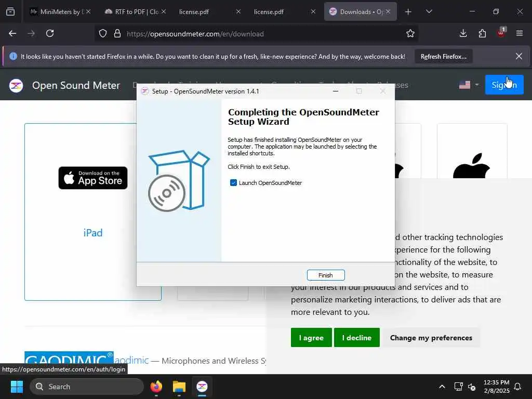532x399 pixels.
Task: Bookmark this page with the star icon
Action: point(410,34)
